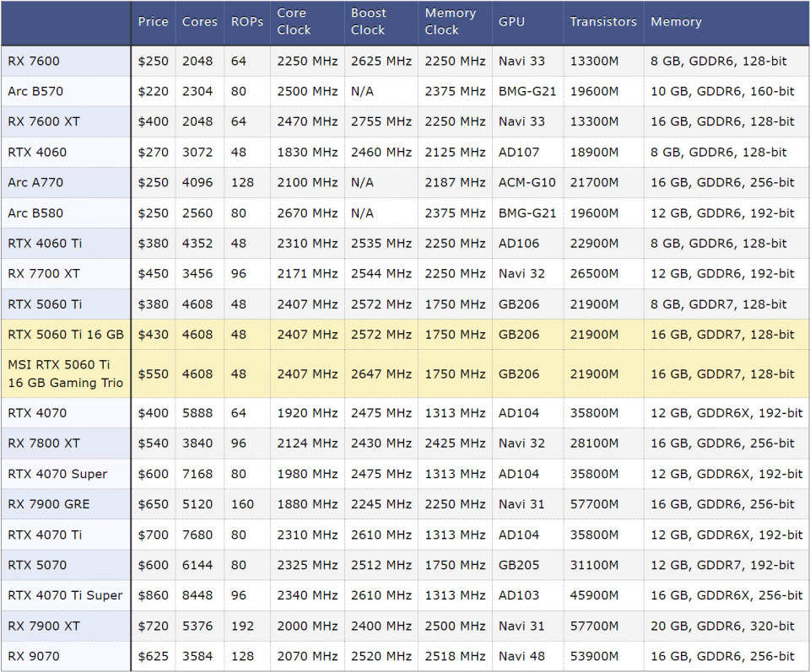Click the Transistors column header
Image resolution: width=810 pixels, height=672 pixels.
(602, 22)
